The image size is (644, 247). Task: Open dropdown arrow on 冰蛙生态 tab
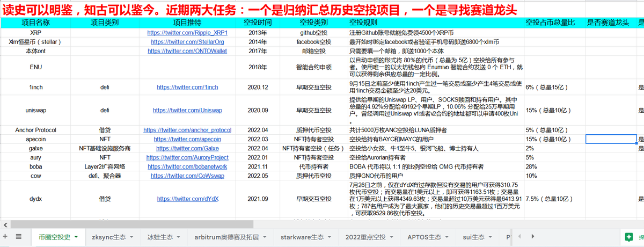pos(179,237)
